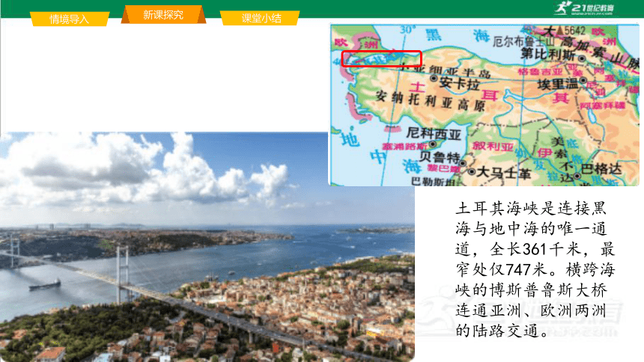The image size is (644, 362).
Task: Click the 尼科西亚 label on map
Action: pyautogui.click(x=434, y=133)
